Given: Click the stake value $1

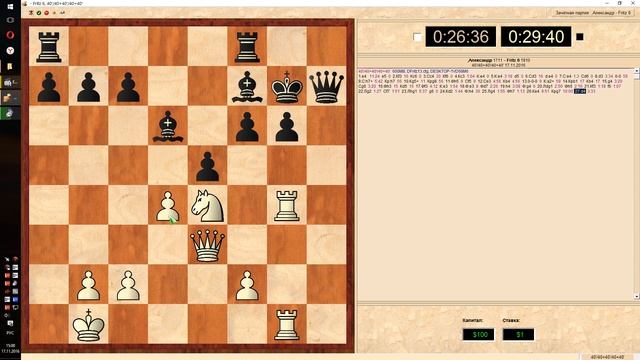Looking at the screenshot, I should coord(518,335).
